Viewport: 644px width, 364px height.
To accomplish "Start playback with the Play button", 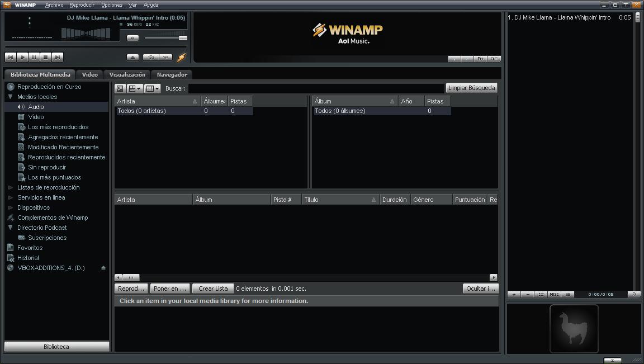I will coord(22,57).
